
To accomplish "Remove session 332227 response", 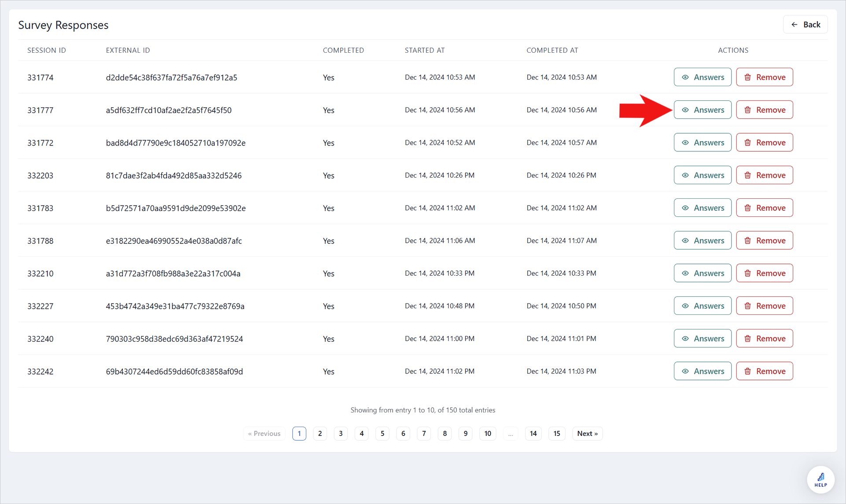I will tap(765, 306).
